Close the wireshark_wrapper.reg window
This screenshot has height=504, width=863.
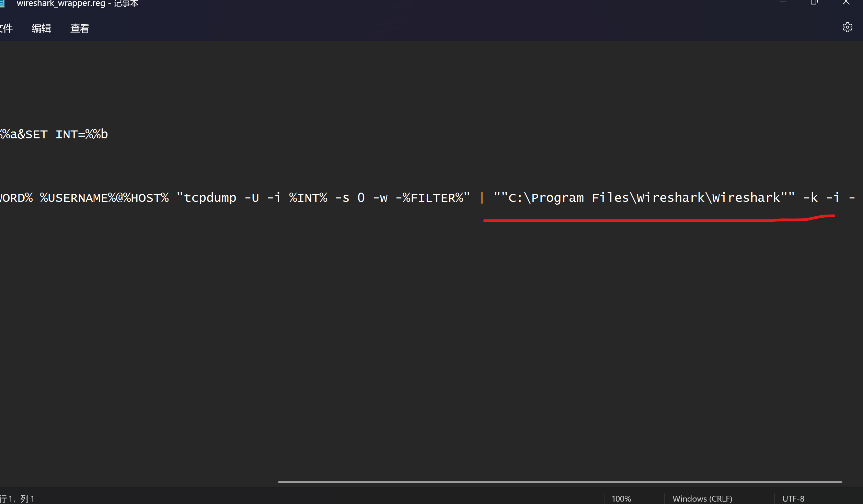coord(846,2)
